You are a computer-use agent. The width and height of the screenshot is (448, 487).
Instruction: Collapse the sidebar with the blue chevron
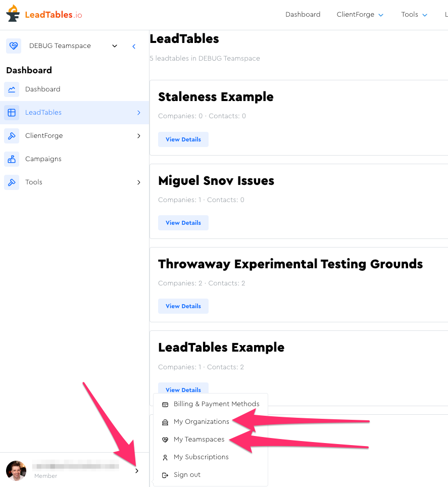(134, 46)
